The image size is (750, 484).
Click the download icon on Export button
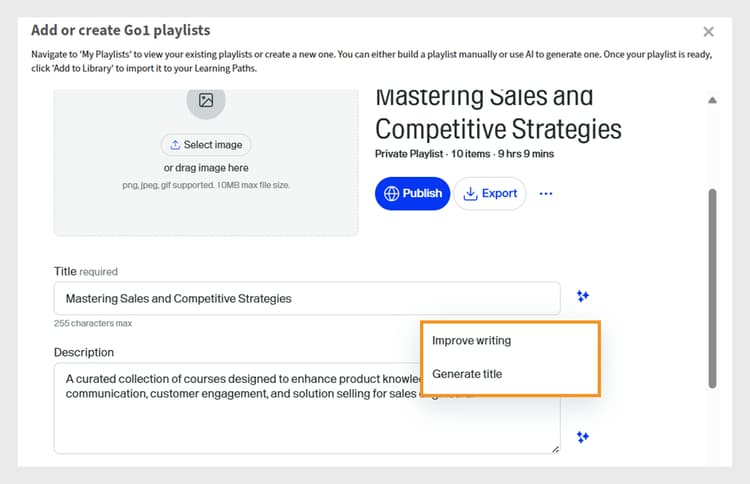(469, 193)
